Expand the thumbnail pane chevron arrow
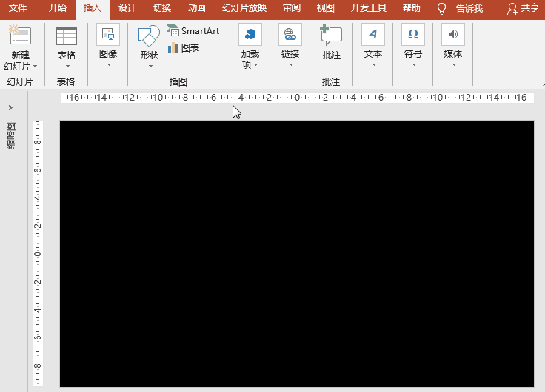Image resolution: width=545 pixels, height=392 pixels. (10, 108)
